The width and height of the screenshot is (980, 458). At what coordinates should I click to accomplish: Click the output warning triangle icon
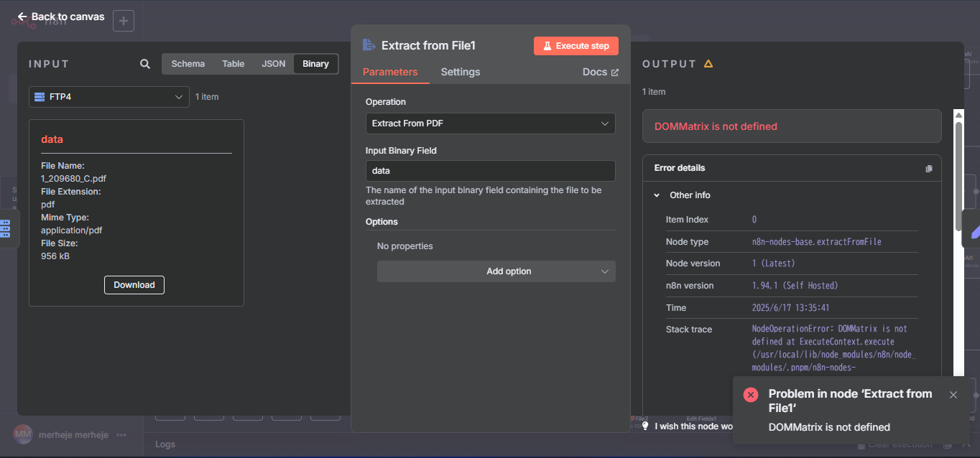point(708,64)
